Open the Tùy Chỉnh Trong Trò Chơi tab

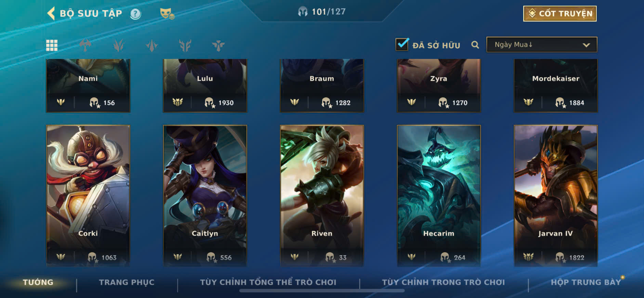pos(443,282)
